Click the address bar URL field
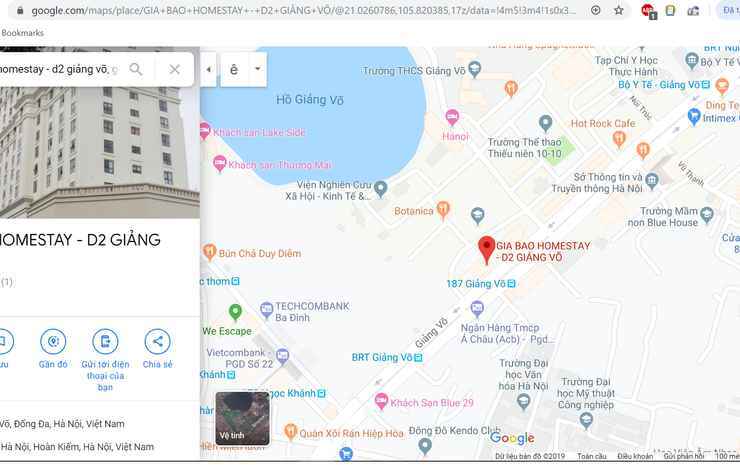This screenshot has height=465, width=740. 302,10
